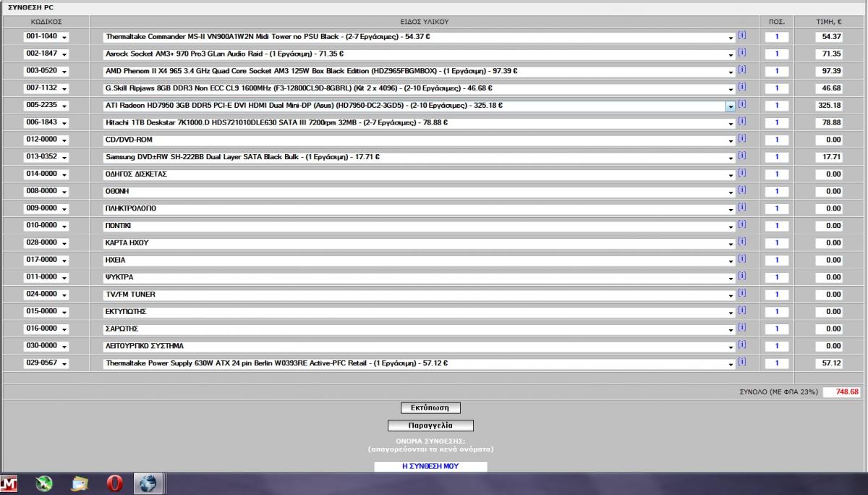Expand the Hitachi 1TB Deskstar item dropdown

coord(731,123)
